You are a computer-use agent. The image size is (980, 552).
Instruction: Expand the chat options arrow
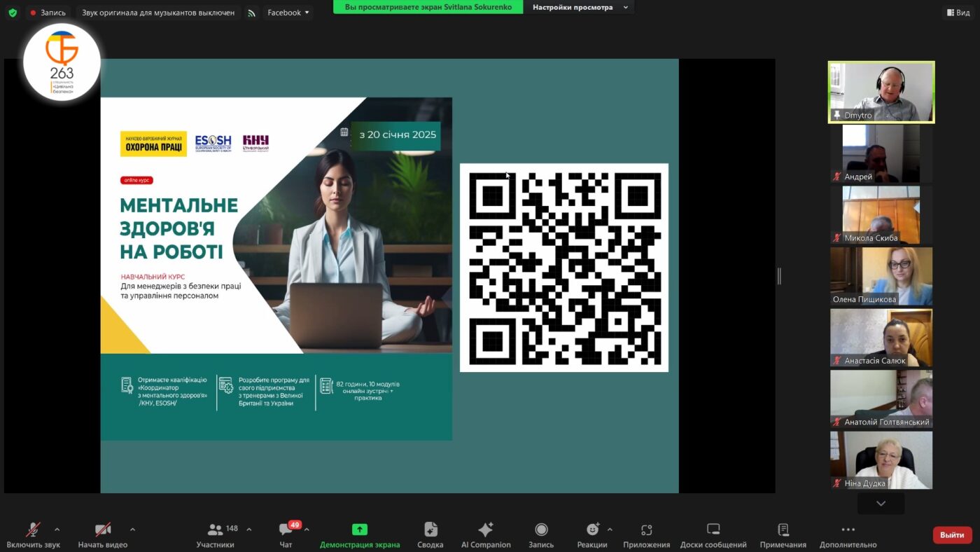[307, 530]
